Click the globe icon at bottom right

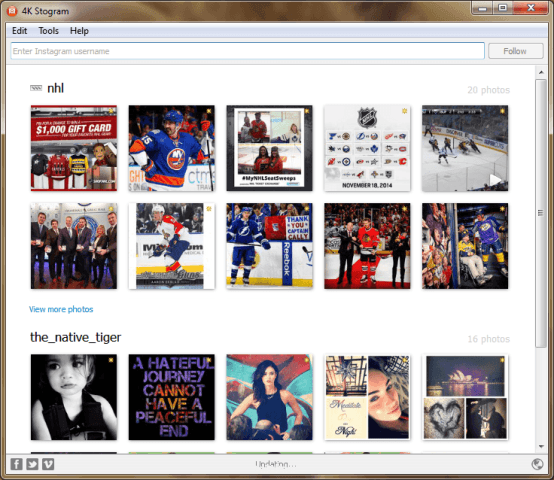coord(537,464)
